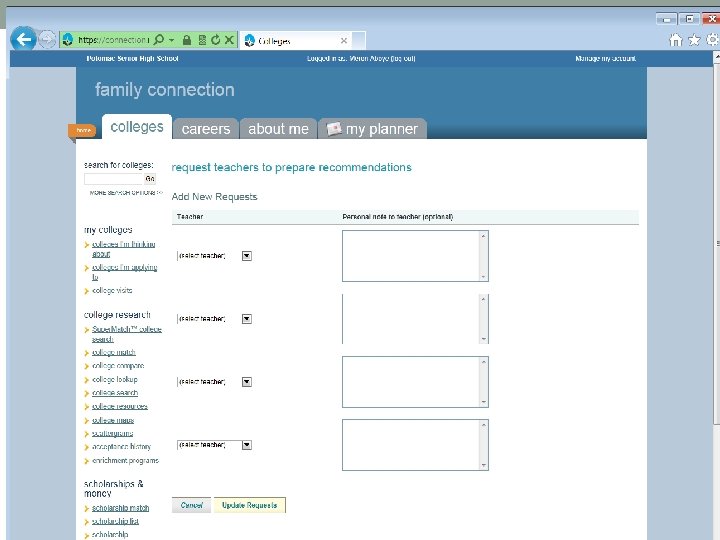Open the scholarship list link
This screenshot has width=720, height=540.
(115, 521)
